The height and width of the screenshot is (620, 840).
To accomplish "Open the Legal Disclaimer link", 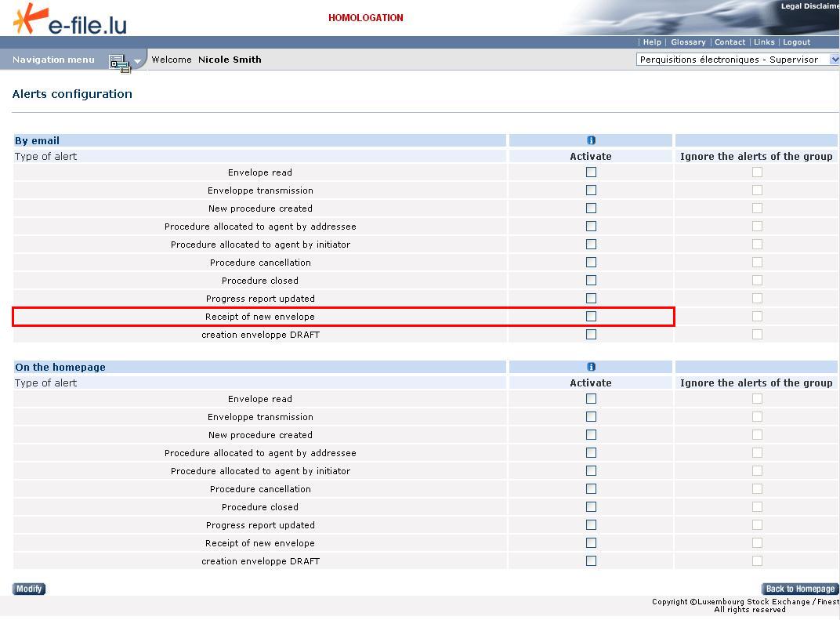I will [x=810, y=6].
